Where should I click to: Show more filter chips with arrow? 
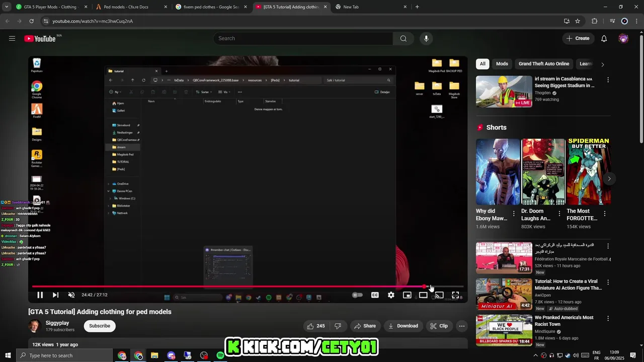602,64
